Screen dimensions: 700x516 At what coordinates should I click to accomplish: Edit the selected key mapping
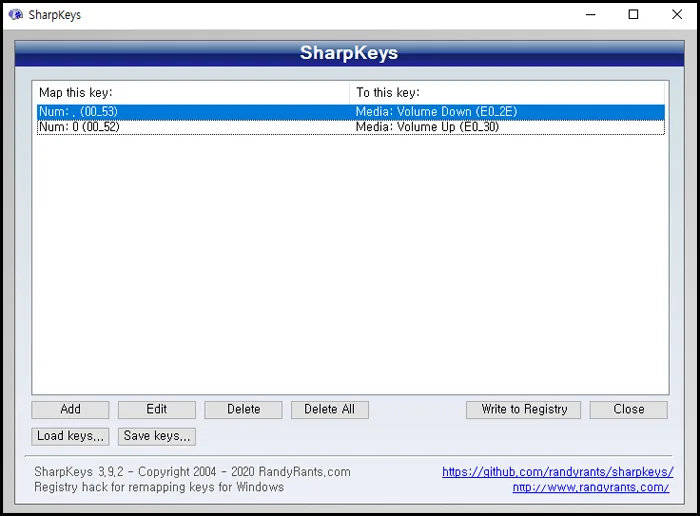pyautogui.click(x=157, y=409)
